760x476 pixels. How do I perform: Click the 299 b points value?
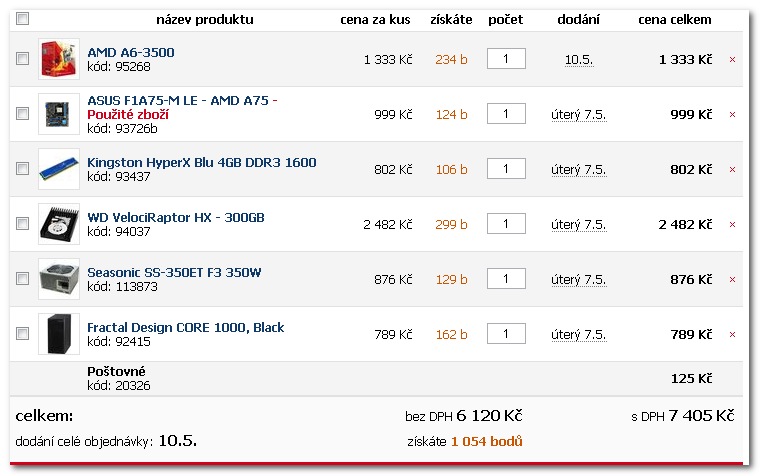pyautogui.click(x=451, y=224)
